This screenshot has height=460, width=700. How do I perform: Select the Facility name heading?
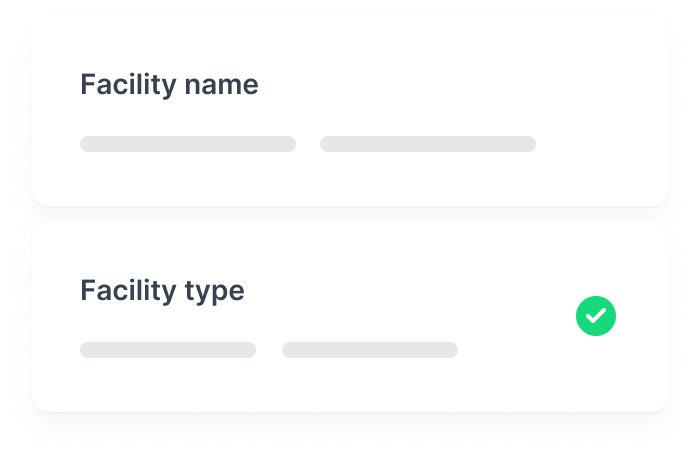click(x=169, y=85)
